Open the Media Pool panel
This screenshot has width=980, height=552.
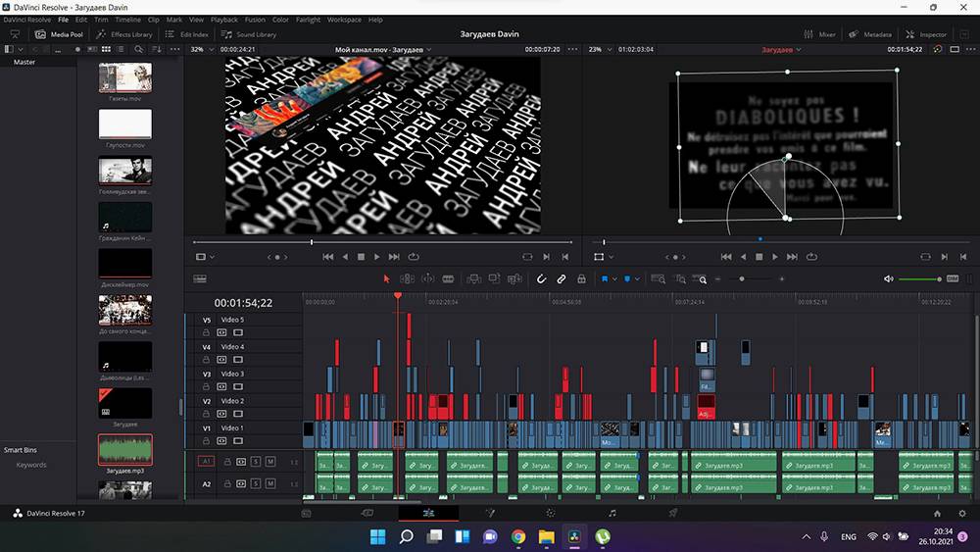[x=60, y=34]
